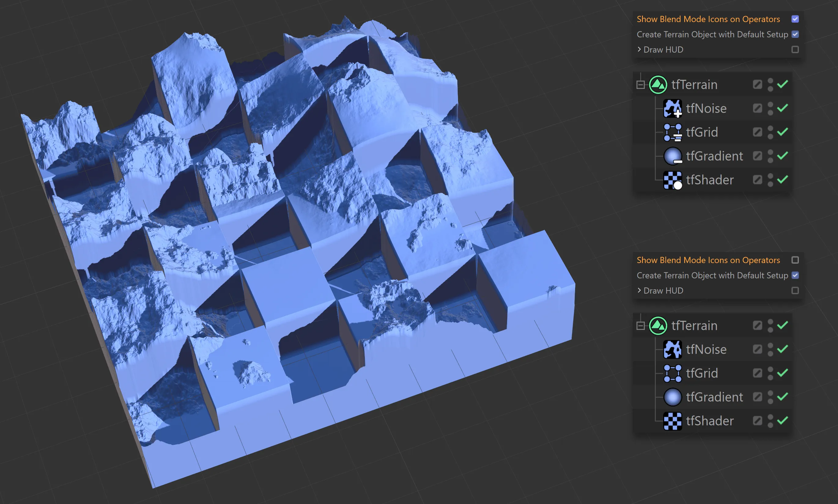Collapse the tfTerrain tree containing badge-marked operator icons

point(640,85)
